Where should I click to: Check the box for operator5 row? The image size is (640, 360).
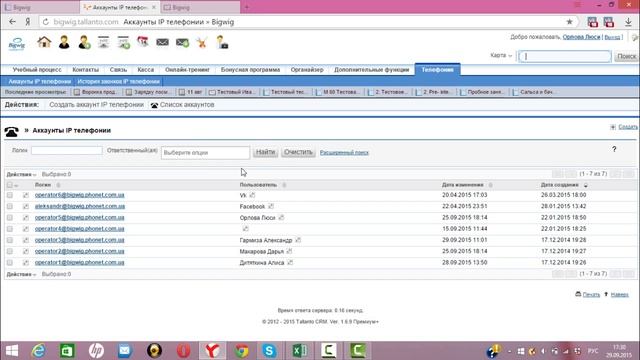tap(9, 218)
